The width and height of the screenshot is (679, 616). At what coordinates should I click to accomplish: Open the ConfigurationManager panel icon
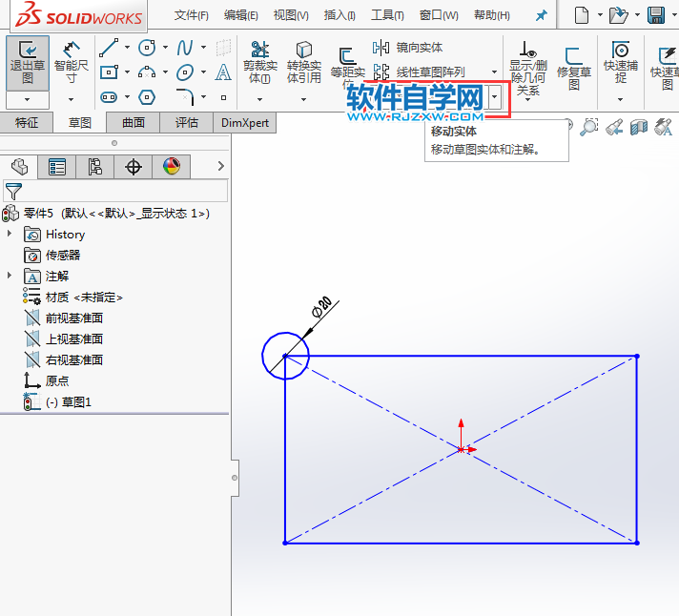(94, 168)
